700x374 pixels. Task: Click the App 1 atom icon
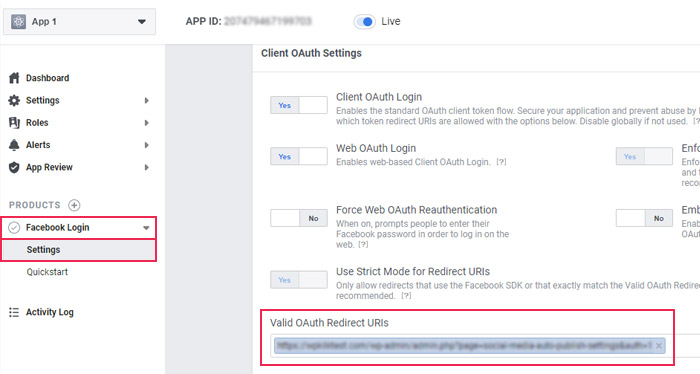point(18,21)
